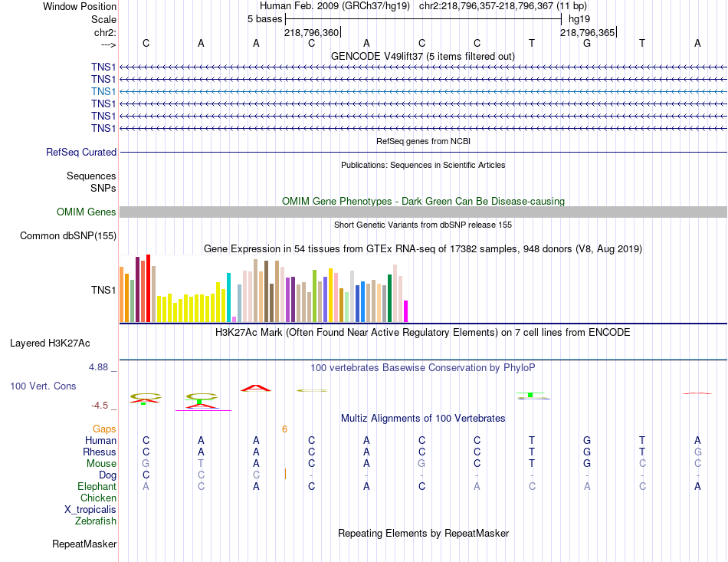This screenshot has height=562, width=728.
Task: Click the Window Position label
Action: 80,6
